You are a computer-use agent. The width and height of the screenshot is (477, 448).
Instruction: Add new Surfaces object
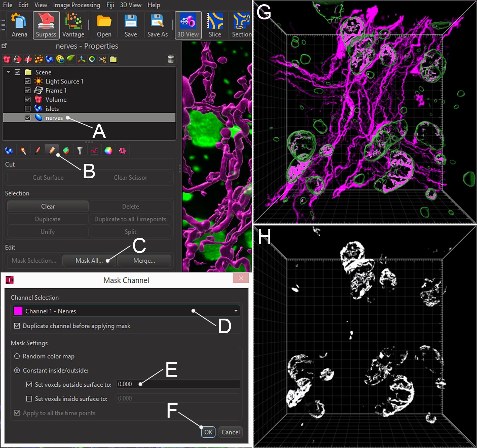[x=50, y=59]
